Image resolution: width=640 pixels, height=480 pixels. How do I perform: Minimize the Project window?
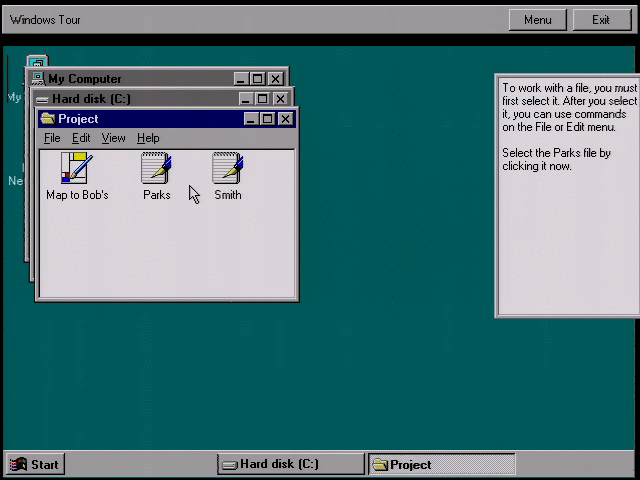coord(251,119)
